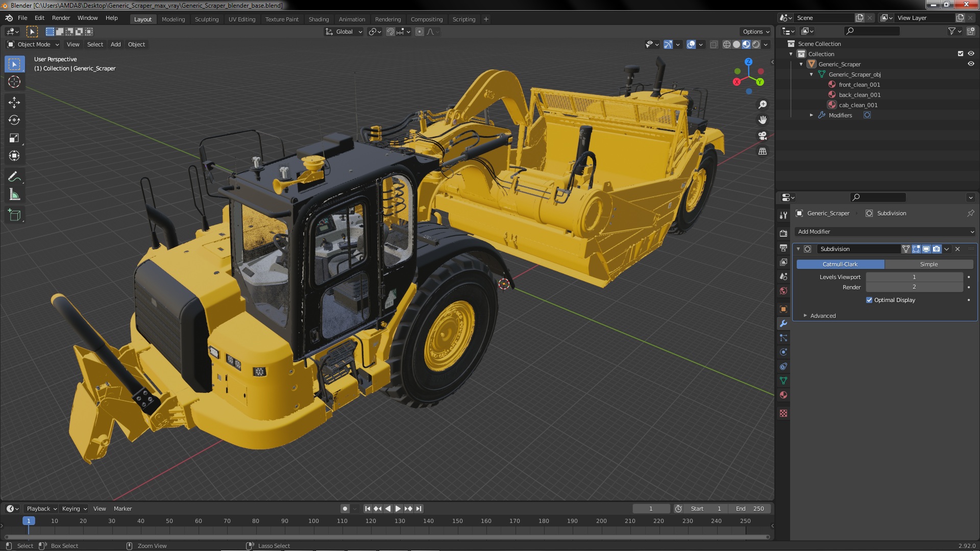Toggle viewport overlays on or off
980x551 pixels.
pos(691,44)
